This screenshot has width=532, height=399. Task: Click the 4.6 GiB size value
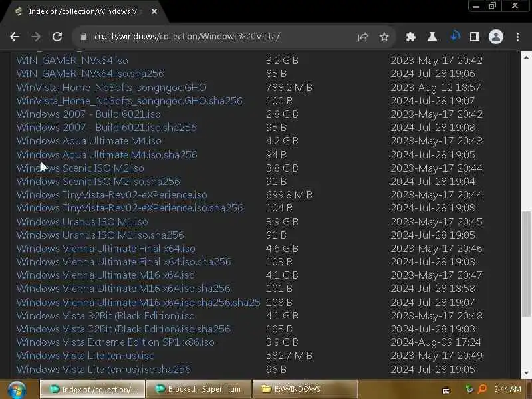pos(282,248)
